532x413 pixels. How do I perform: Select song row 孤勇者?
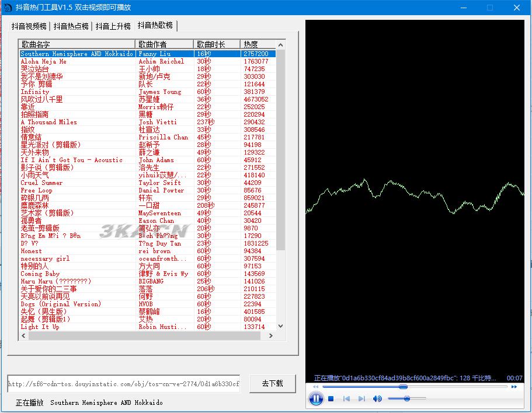click(x=147, y=220)
